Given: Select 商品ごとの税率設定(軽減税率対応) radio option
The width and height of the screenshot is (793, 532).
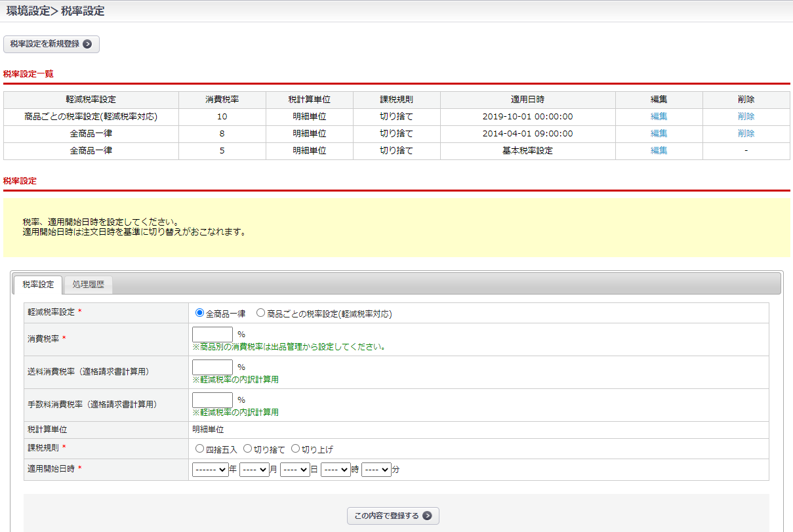Looking at the screenshot, I should [260, 314].
